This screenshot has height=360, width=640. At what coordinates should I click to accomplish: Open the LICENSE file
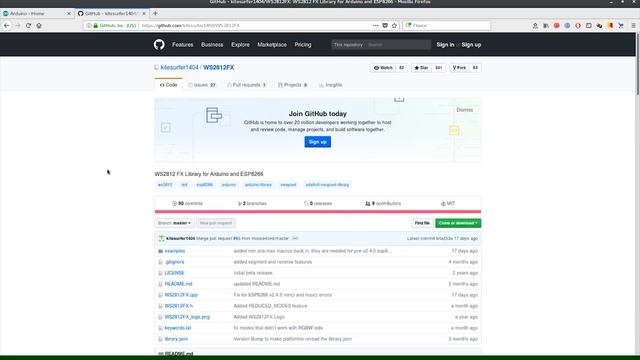click(x=174, y=273)
